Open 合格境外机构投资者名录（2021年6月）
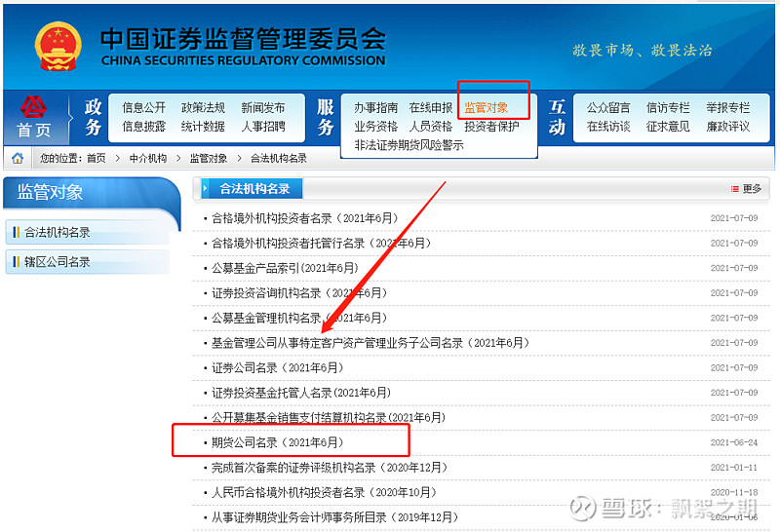The width and height of the screenshot is (780, 532). click(305, 218)
